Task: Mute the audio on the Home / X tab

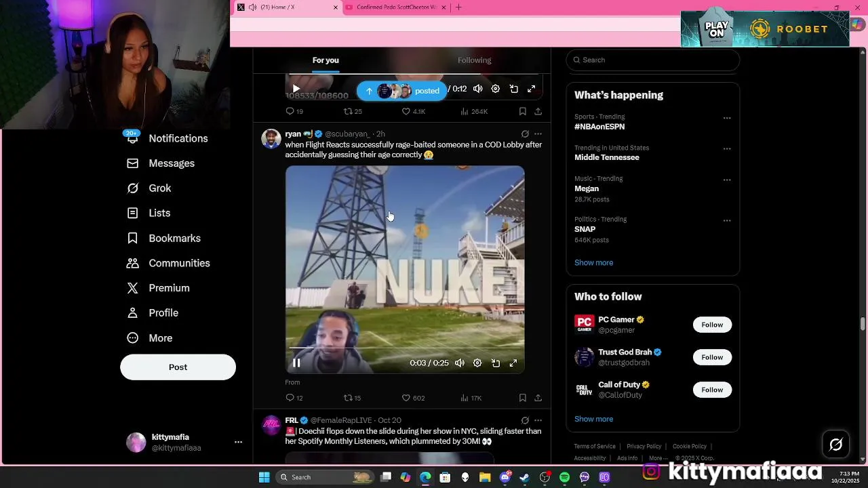Action: tap(253, 7)
